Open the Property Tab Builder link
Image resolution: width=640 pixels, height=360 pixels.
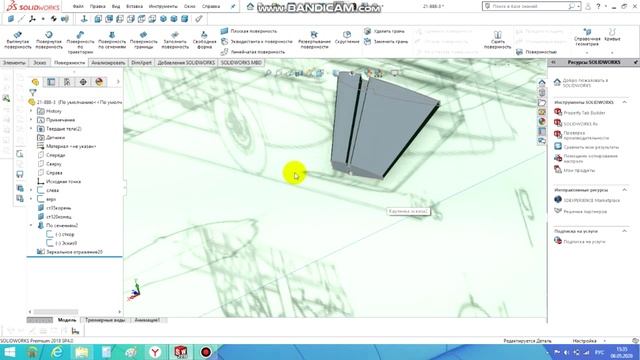tap(584, 113)
